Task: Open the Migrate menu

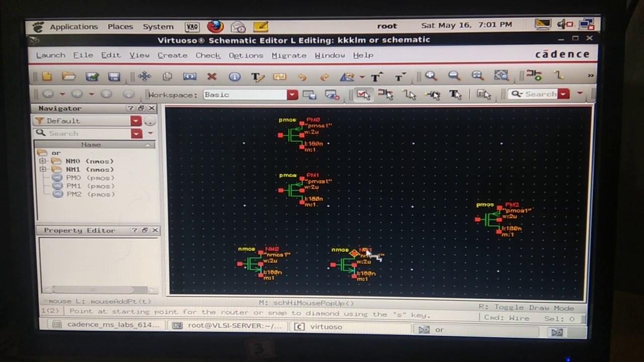Action: [289, 55]
